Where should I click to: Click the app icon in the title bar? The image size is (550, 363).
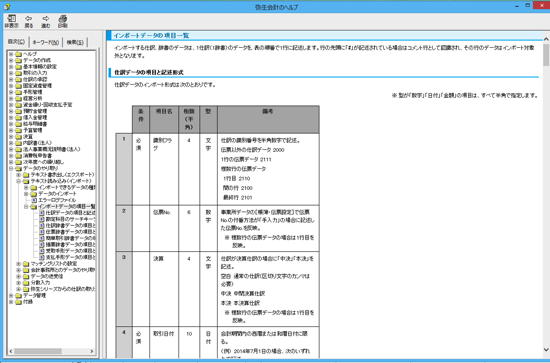(6, 7)
